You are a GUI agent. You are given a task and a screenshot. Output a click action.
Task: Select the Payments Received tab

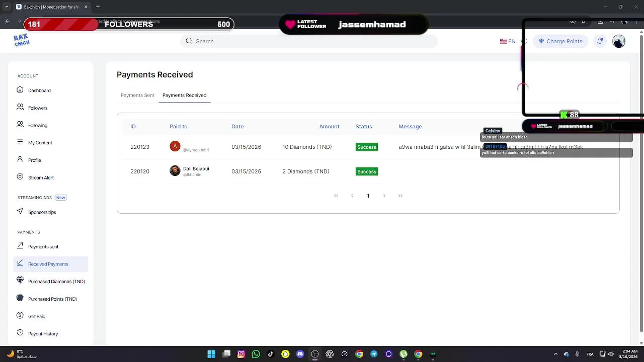pyautogui.click(x=184, y=95)
